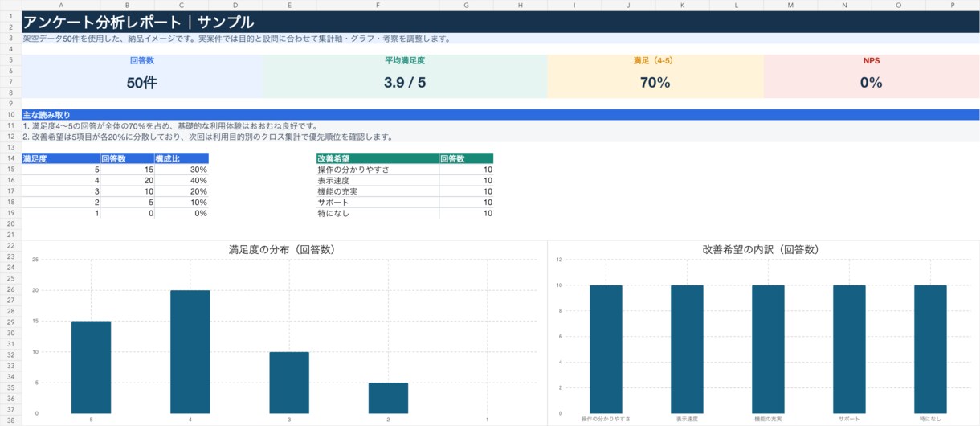980x426 pixels.
Task: Select column header M
Action: point(790,6)
